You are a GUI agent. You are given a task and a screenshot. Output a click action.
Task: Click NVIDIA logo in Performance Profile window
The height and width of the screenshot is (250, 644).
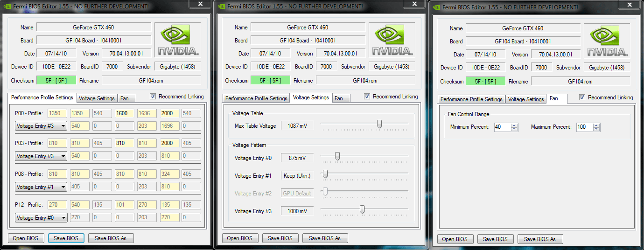tap(177, 41)
